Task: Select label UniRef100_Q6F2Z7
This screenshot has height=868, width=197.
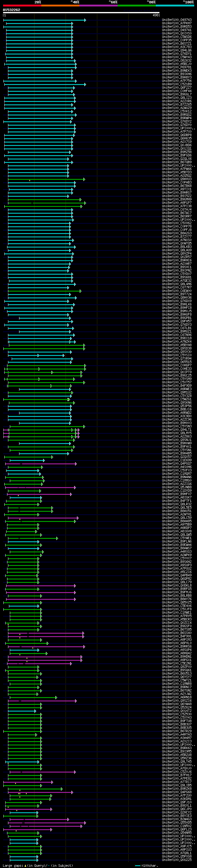Action: 177,88
